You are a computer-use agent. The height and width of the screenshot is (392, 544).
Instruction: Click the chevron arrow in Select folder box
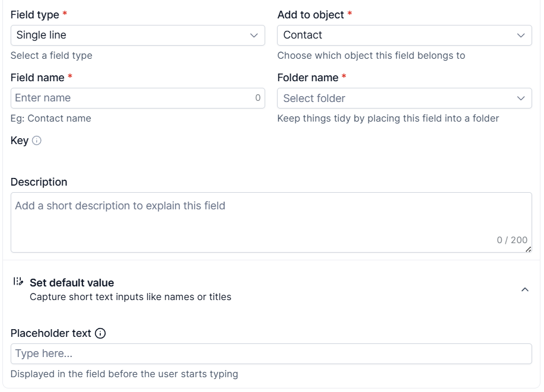(x=521, y=98)
